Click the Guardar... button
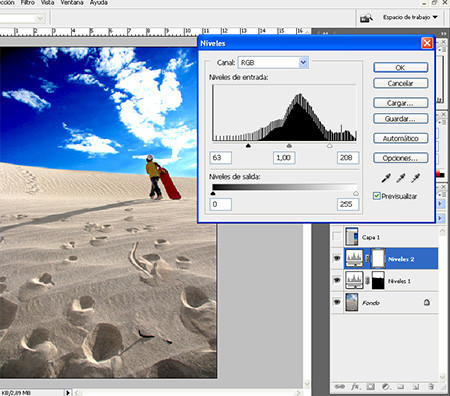 (400, 119)
